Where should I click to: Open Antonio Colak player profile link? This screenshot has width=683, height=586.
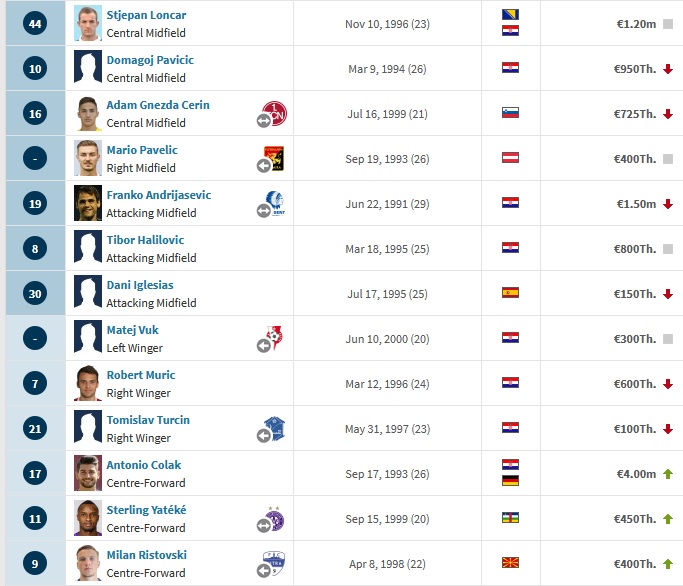(x=144, y=465)
